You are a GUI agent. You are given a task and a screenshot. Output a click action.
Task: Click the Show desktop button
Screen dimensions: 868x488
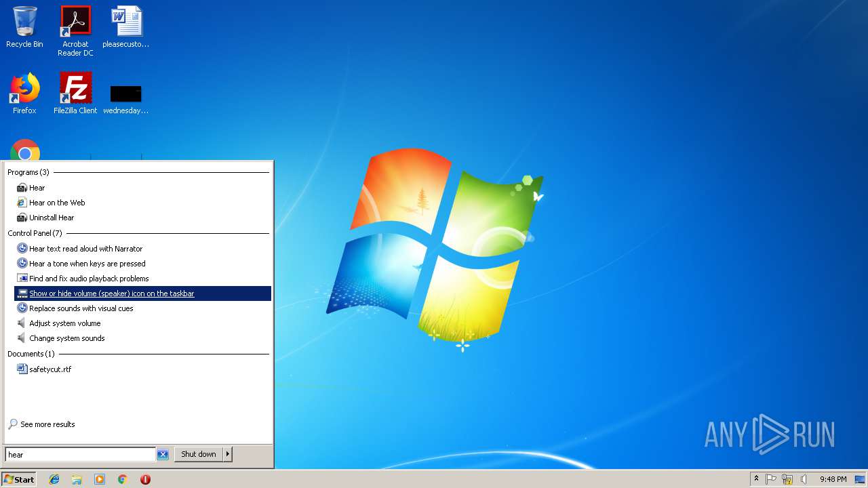point(861,479)
